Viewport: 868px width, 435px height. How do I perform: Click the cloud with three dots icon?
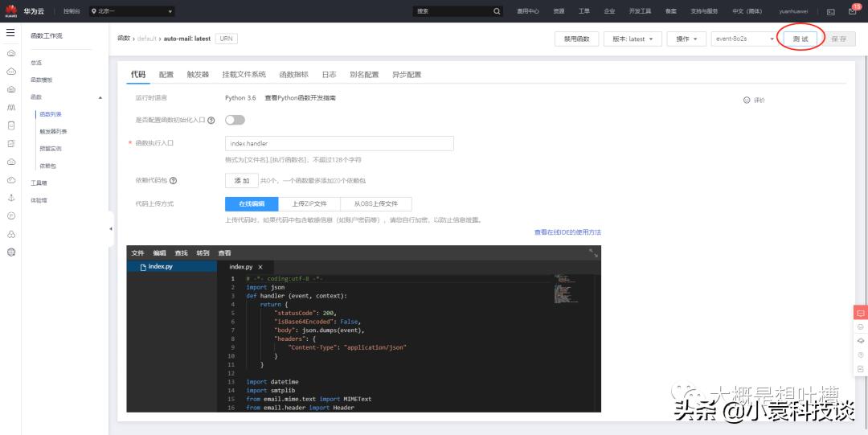(11, 71)
